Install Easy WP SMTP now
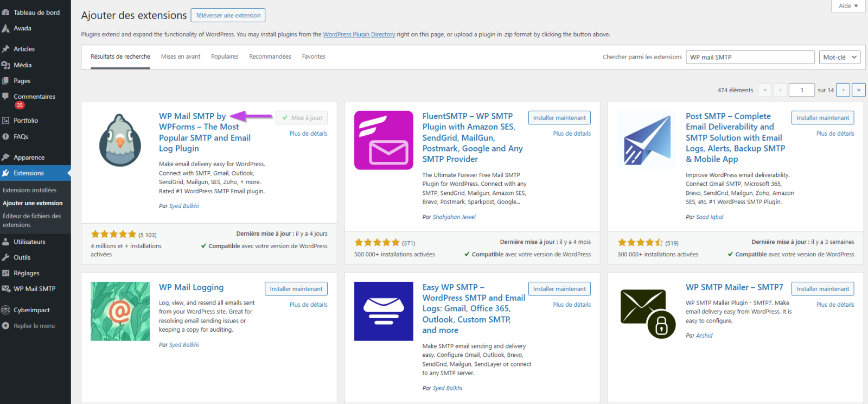 (559, 289)
